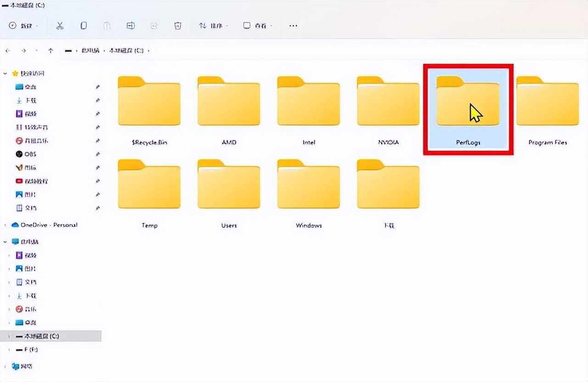Open the Sort (排序) dropdown
Viewport: 588px width, 382px height.
[x=211, y=26]
